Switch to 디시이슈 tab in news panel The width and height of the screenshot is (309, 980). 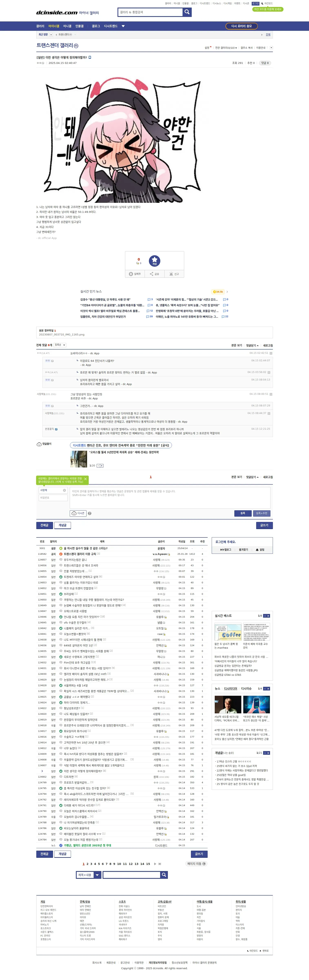(x=246, y=689)
